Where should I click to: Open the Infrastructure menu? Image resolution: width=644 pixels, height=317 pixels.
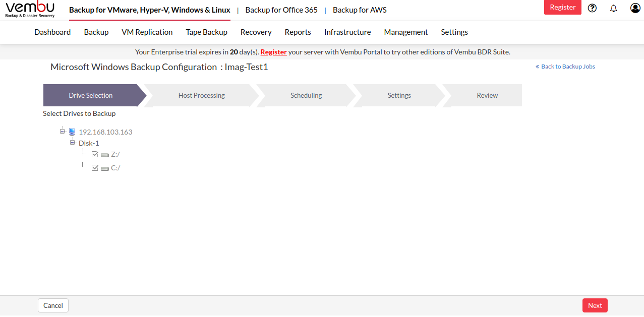347,32
